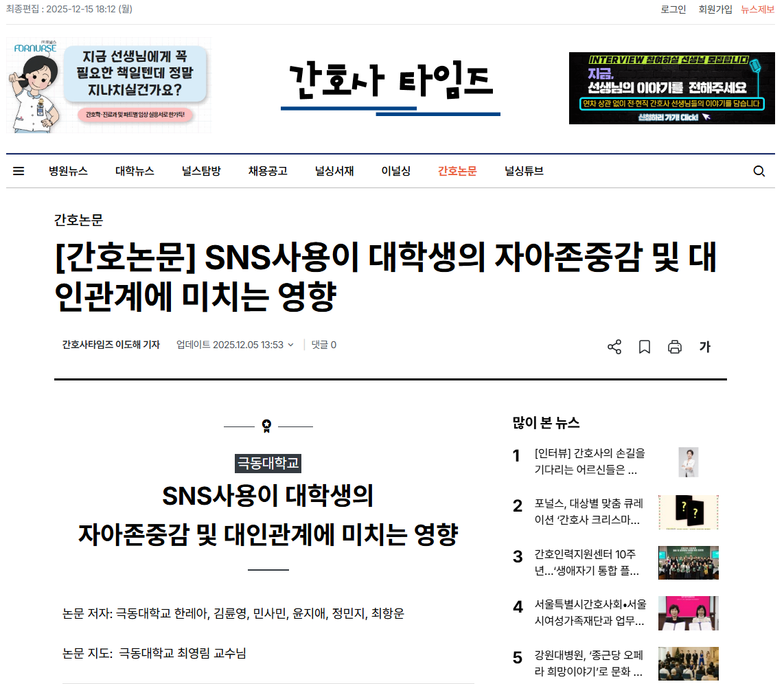
Task: Open the 뉴스제보 link
Action: tap(757, 9)
